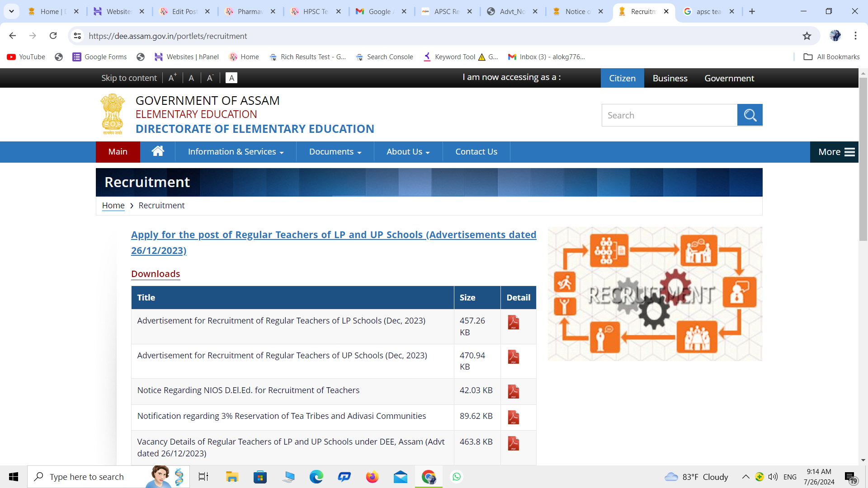The height and width of the screenshot is (488, 868).
Task: Open Websites hPanel bookmark
Action: pyautogui.click(x=186, y=57)
